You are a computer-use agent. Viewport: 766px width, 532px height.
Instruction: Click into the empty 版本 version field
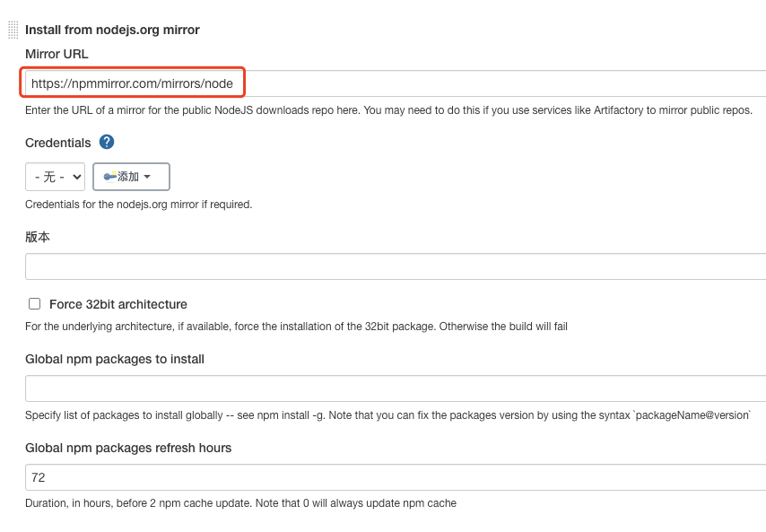396,266
